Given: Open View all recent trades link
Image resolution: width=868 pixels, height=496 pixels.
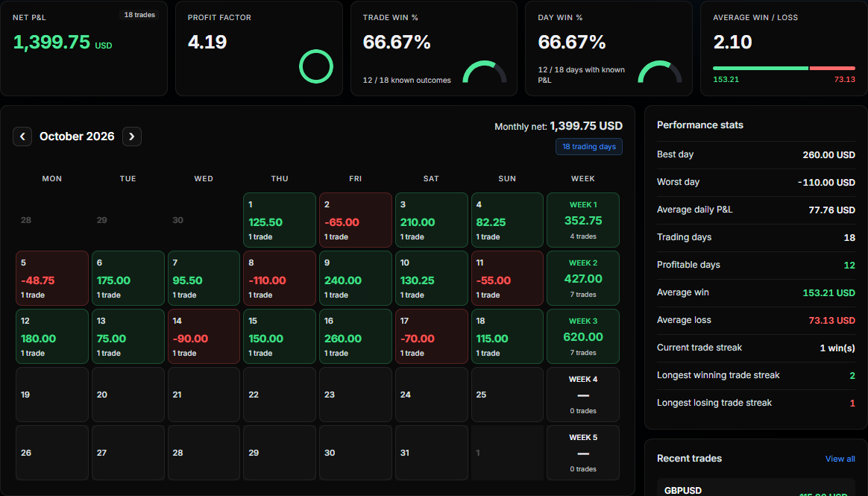Looking at the screenshot, I should (840, 459).
